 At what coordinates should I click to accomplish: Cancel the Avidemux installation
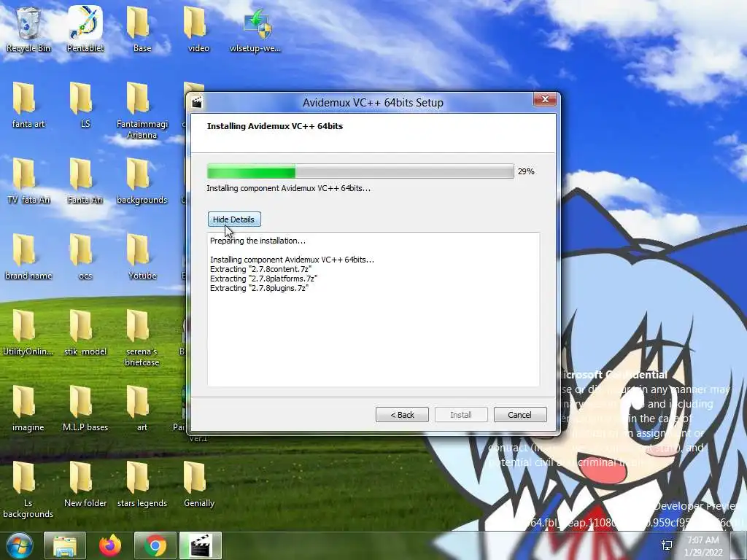point(519,415)
